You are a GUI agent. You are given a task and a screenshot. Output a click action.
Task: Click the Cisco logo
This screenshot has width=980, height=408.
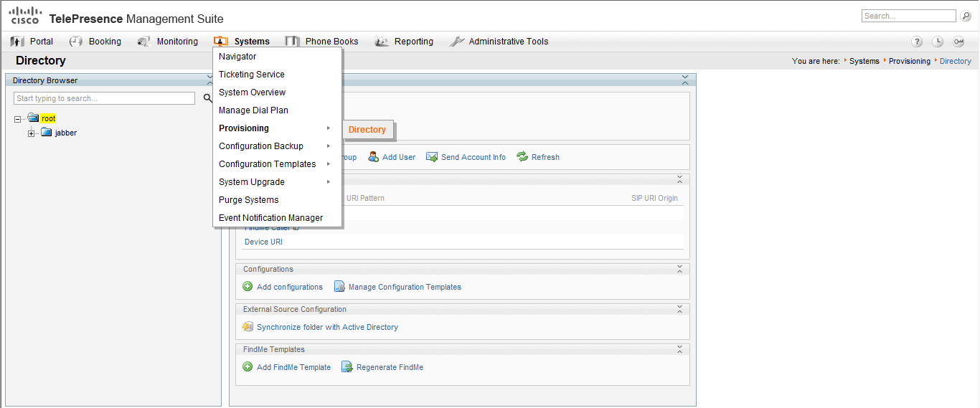point(25,15)
